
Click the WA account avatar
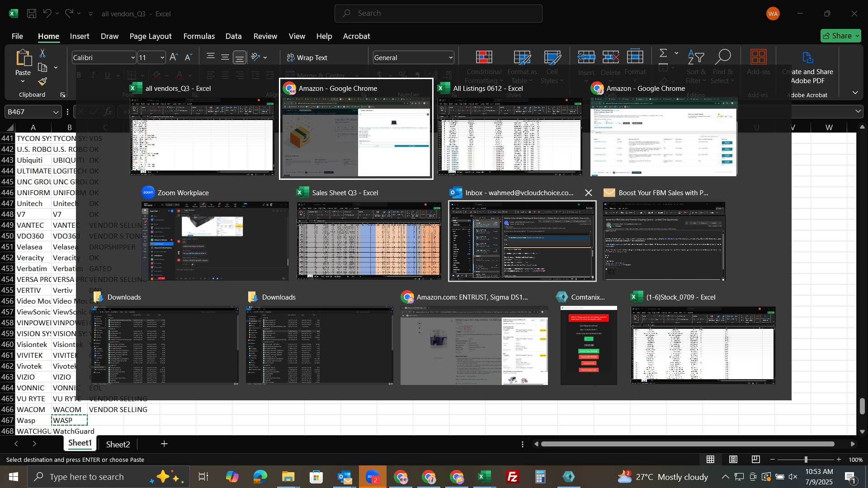click(773, 14)
